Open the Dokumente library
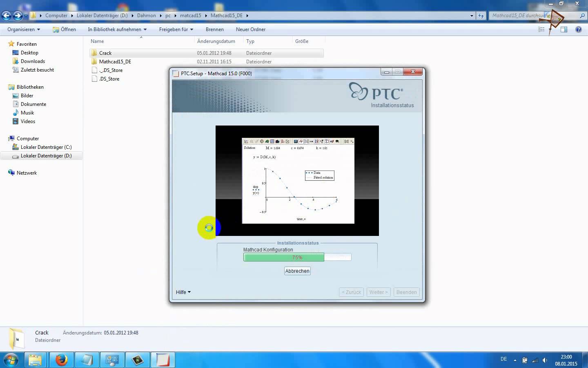Image resolution: width=588 pixels, height=368 pixels. [x=33, y=104]
